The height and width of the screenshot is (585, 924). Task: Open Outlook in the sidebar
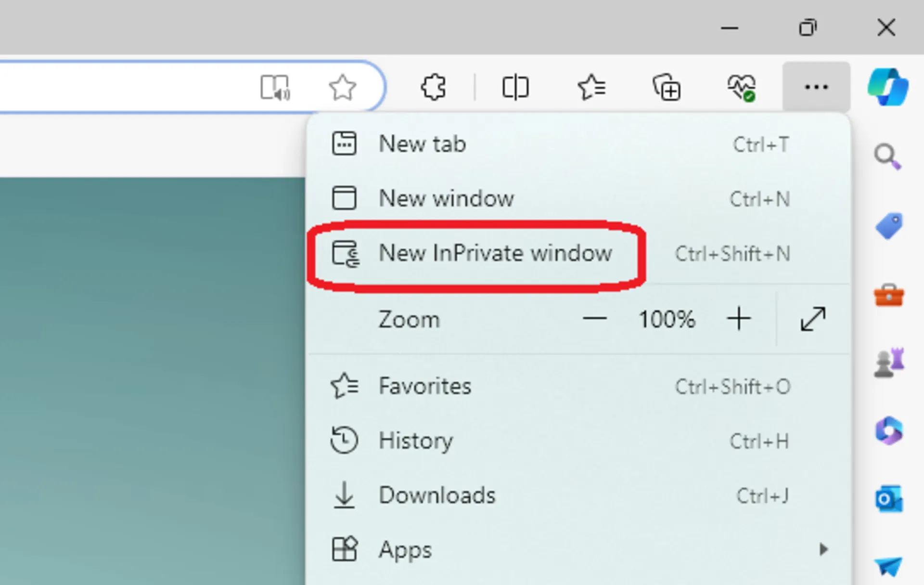point(889,499)
